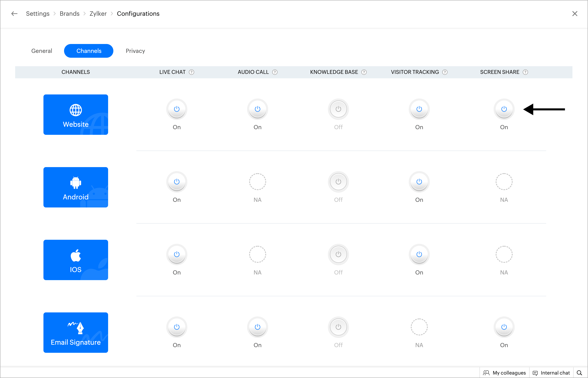Open Live Chat help question icon
The image size is (588, 378).
[191, 72]
